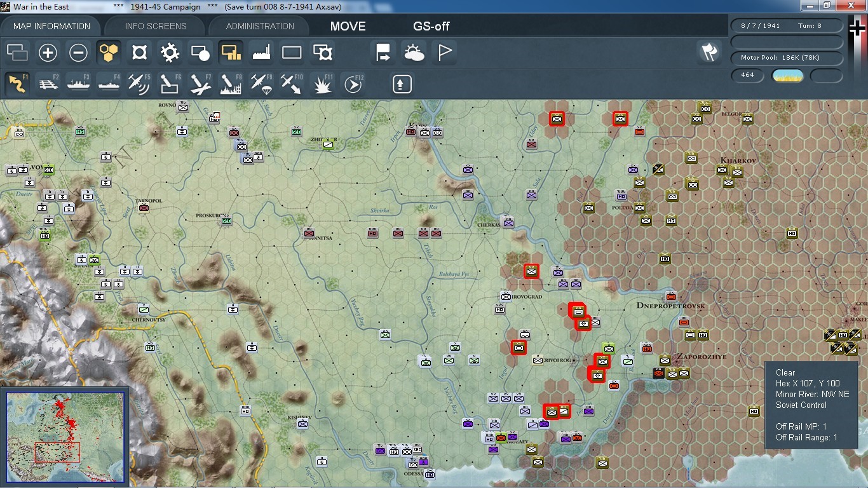Toggle the highlighted orange bar-chart icon
868x488 pixels.
(x=231, y=53)
